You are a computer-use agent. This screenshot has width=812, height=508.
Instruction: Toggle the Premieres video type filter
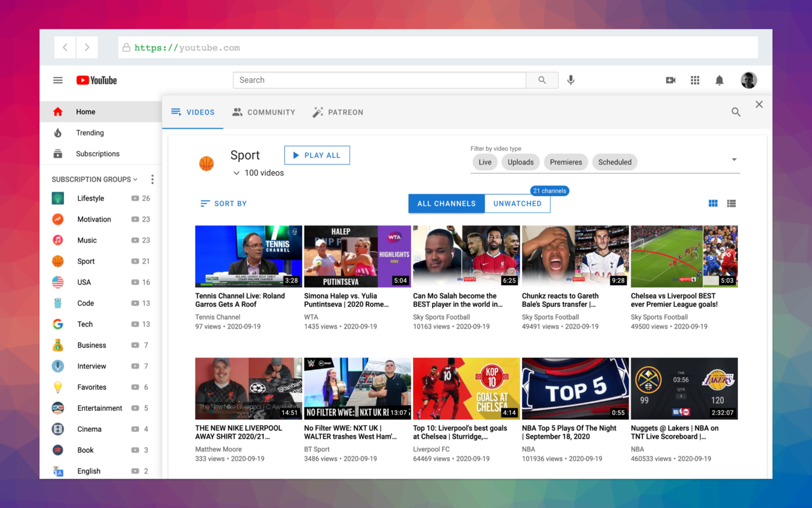pos(566,162)
